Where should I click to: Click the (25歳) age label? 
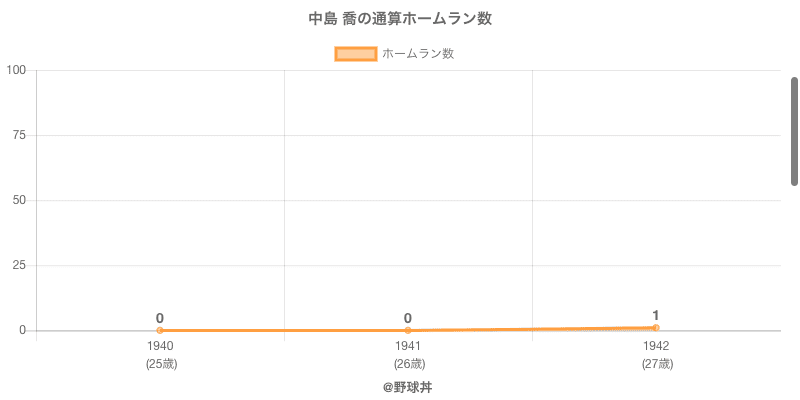coord(160,364)
